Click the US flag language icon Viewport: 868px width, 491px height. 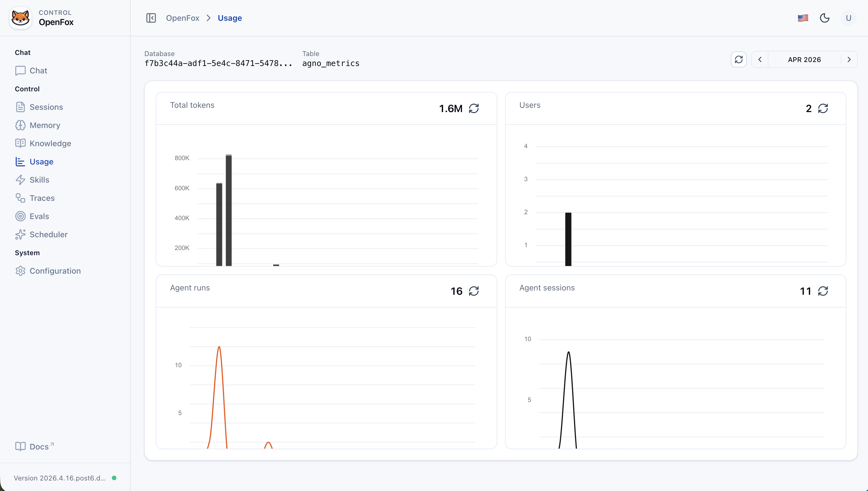(x=803, y=18)
